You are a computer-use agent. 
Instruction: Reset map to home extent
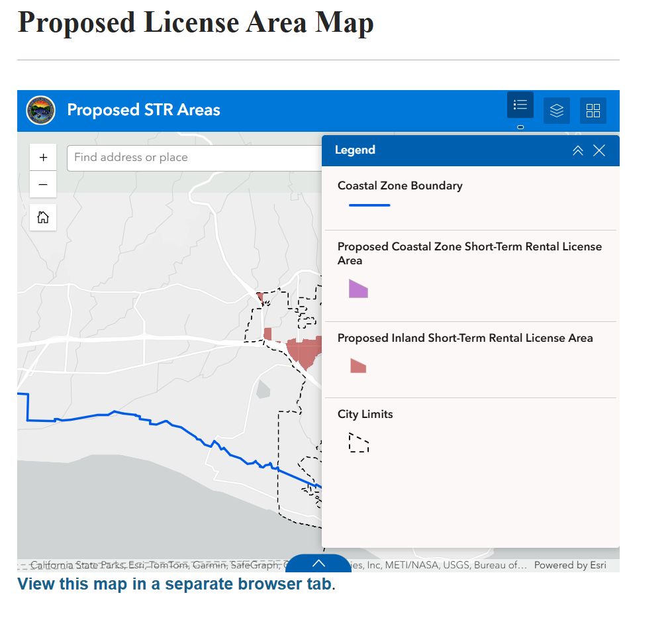(x=43, y=217)
